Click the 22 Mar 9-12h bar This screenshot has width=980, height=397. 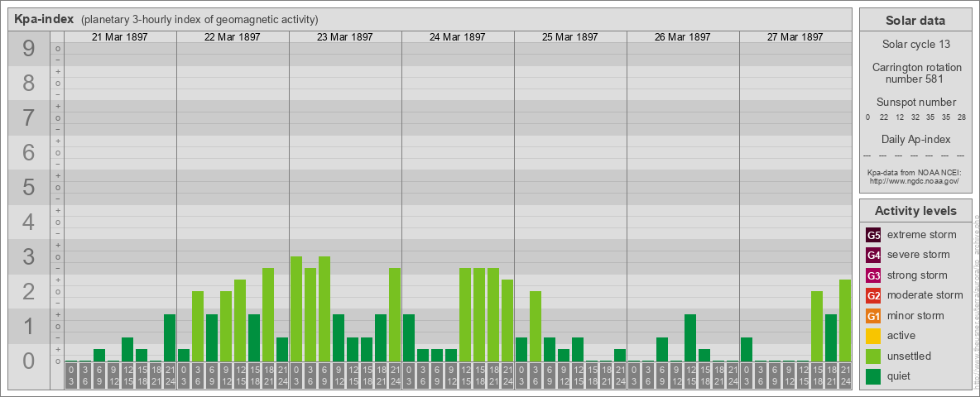tap(226, 327)
